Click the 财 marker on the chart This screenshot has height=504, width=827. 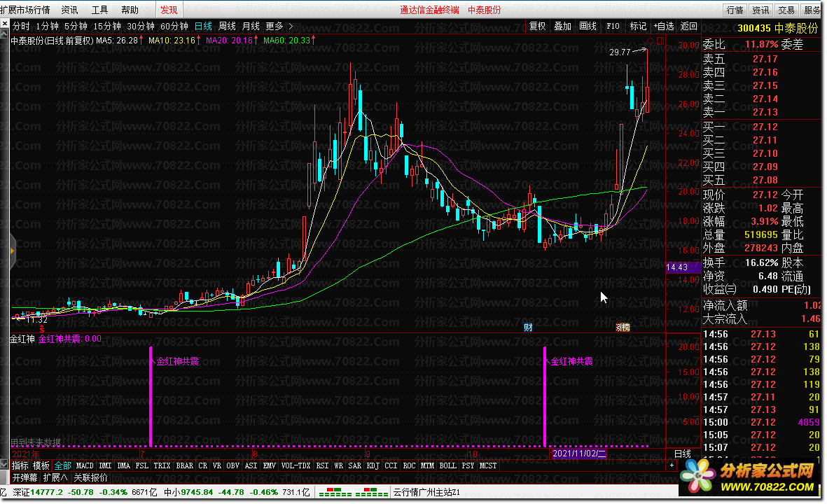tap(528, 328)
